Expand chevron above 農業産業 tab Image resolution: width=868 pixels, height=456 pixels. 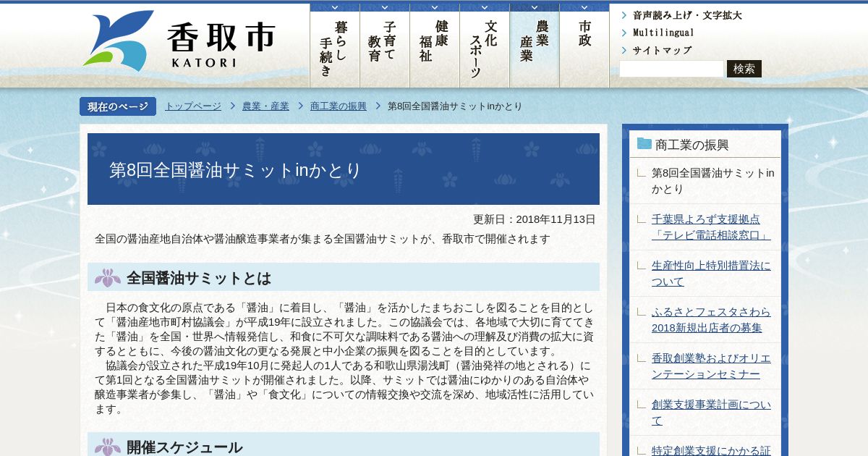click(535, 8)
